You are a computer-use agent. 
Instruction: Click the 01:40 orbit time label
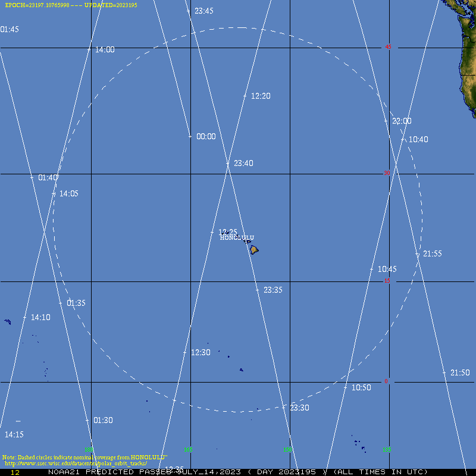48,177
